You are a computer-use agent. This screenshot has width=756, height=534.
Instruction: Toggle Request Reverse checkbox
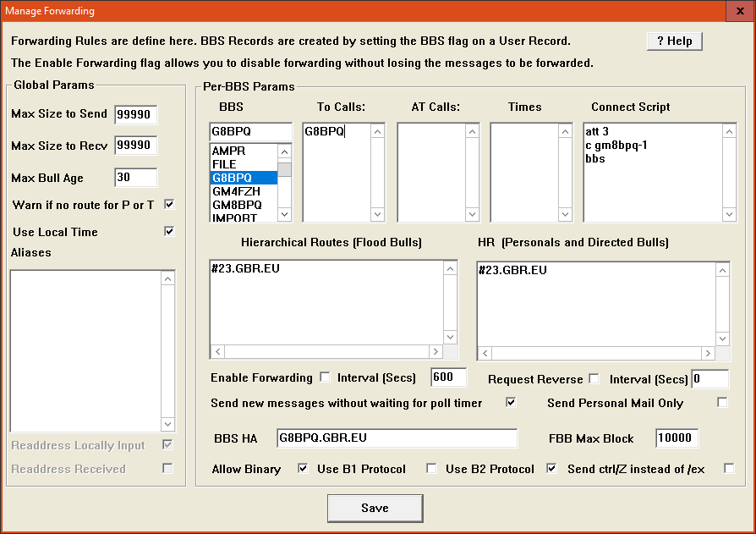tap(594, 378)
